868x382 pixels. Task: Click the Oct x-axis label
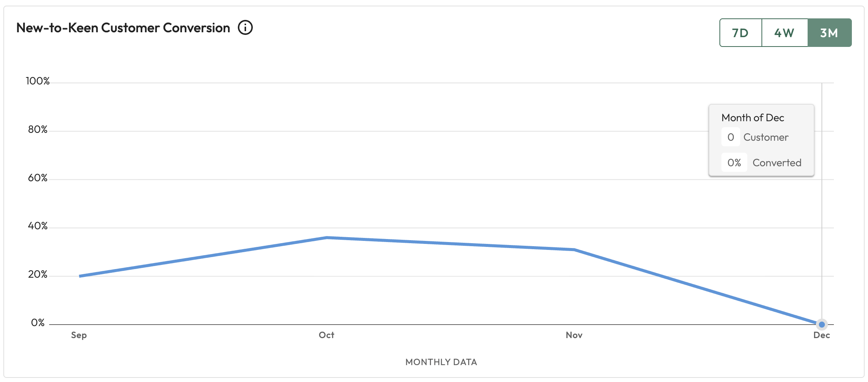[326, 335]
